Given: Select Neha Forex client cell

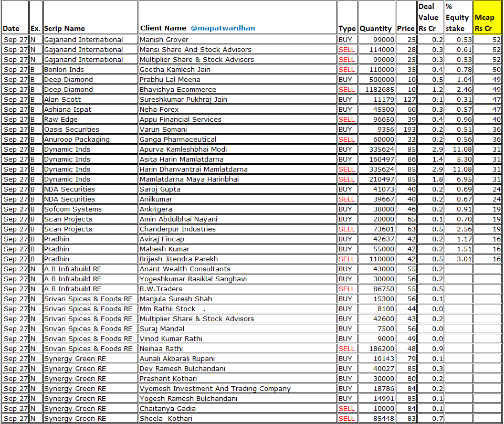Looking at the screenshot, I should (x=237, y=109).
